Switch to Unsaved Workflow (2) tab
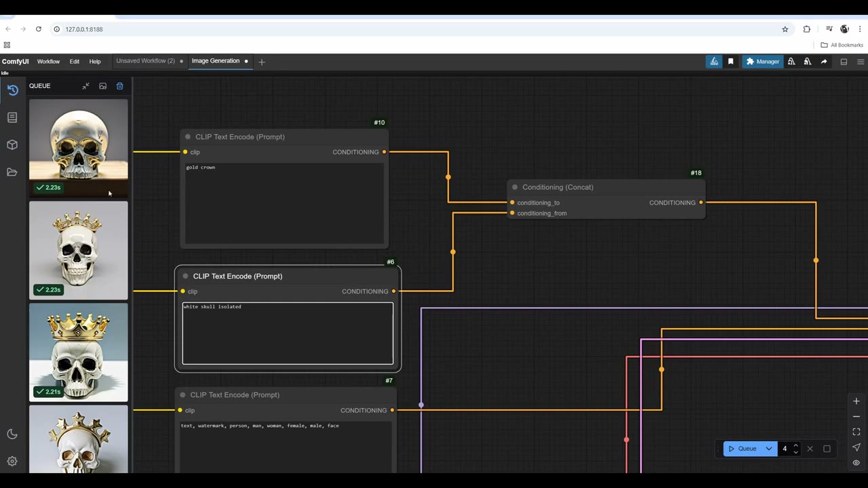This screenshot has height=488, width=868. click(x=145, y=61)
